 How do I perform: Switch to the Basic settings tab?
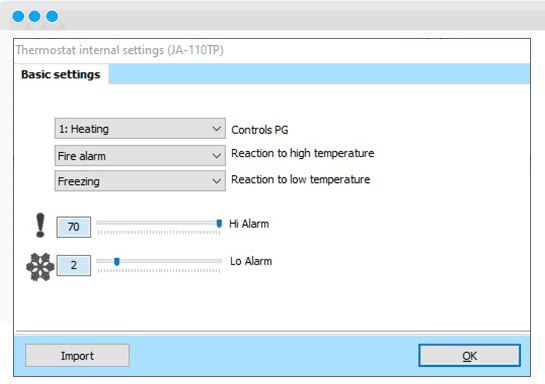60,74
